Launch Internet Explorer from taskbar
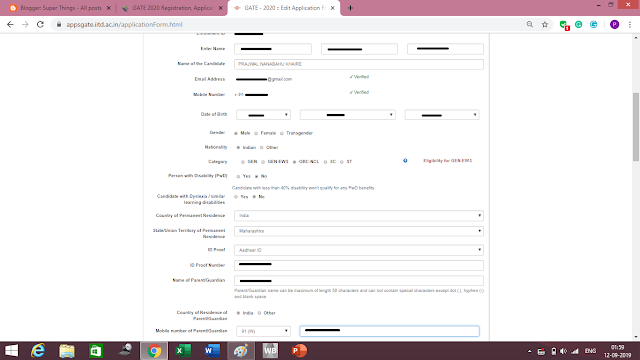 pos(38,351)
